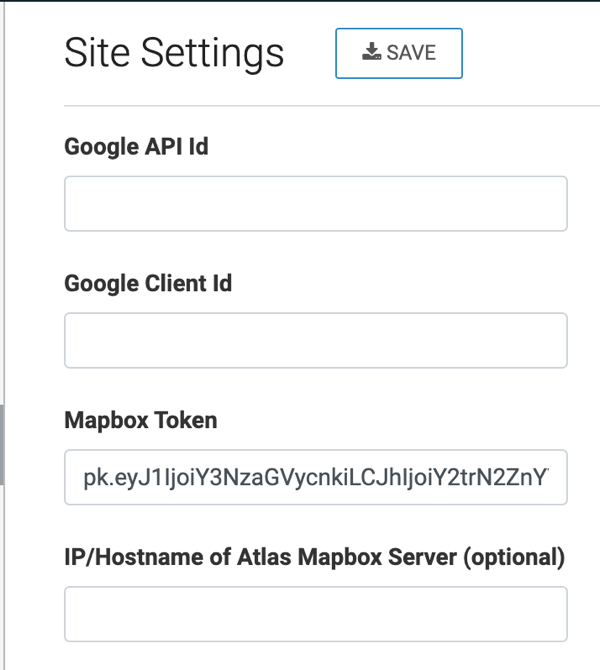
Task: Click the Google API Id label
Action: (136, 147)
